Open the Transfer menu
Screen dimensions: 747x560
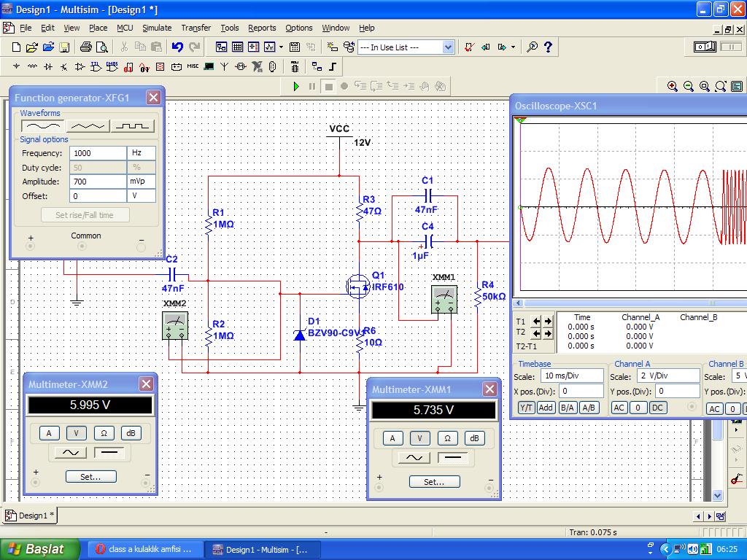click(196, 28)
